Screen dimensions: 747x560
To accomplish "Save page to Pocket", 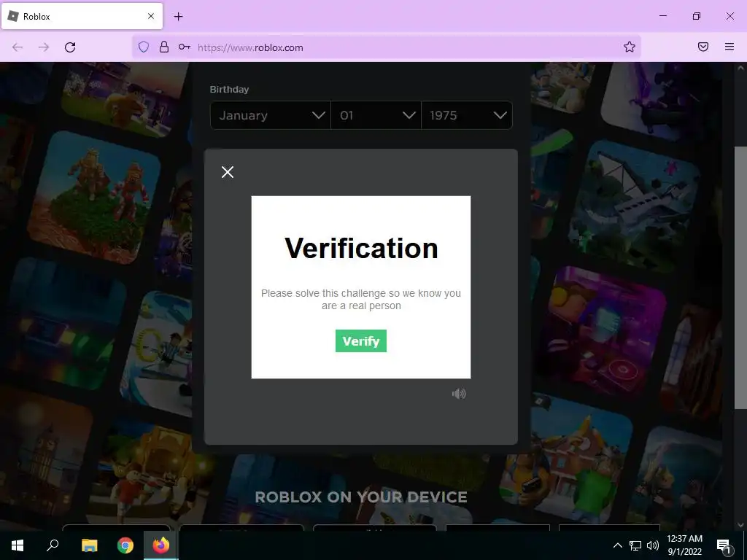I will tap(703, 47).
